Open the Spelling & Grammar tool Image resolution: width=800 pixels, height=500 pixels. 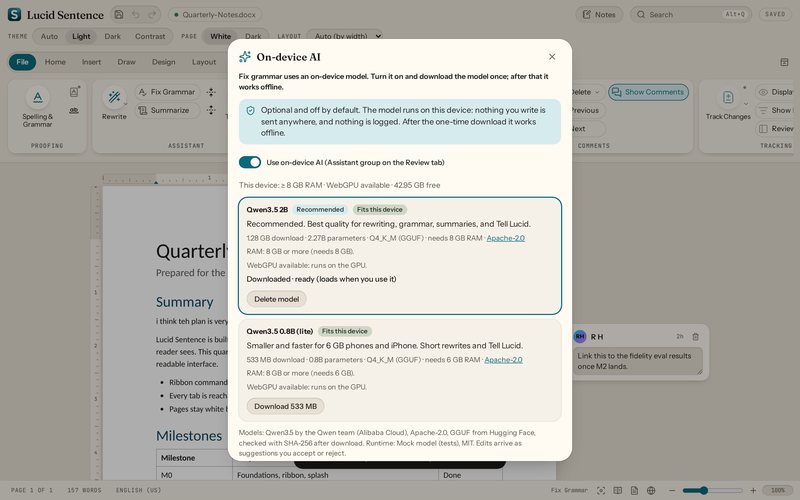[x=37, y=107]
